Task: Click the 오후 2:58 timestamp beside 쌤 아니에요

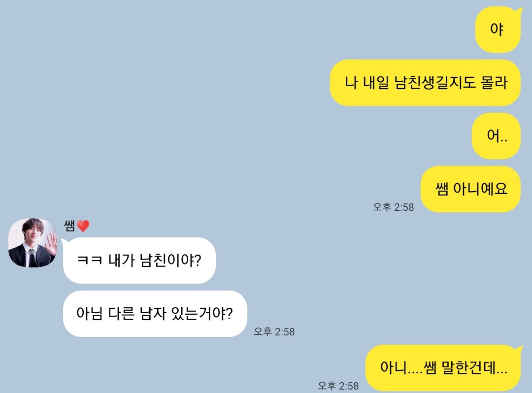Action: 393,207
